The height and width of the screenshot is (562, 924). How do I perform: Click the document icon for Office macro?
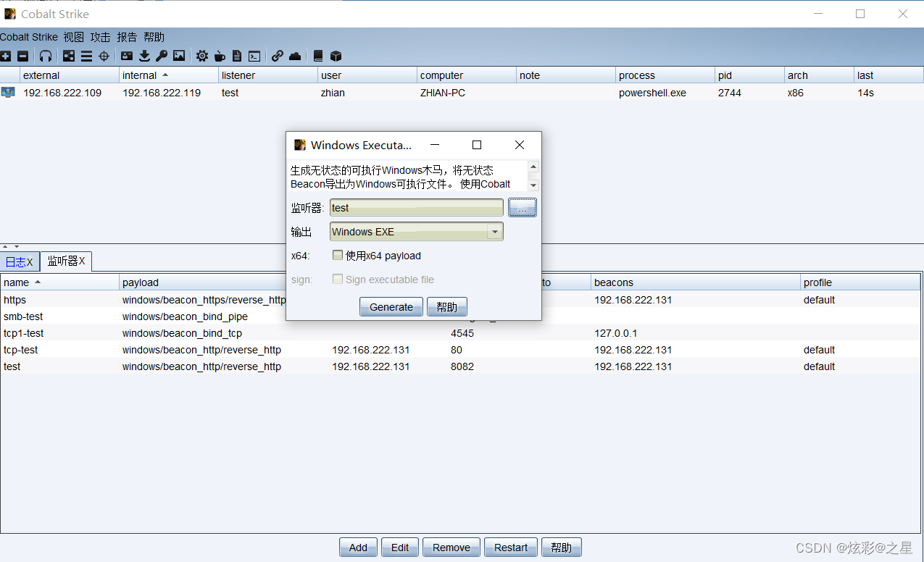coord(237,56)
